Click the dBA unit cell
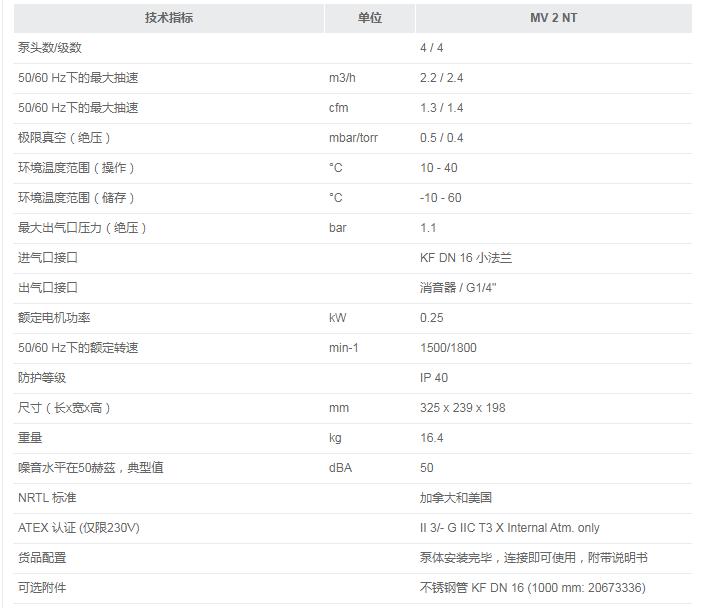 [x=340, y=467]
